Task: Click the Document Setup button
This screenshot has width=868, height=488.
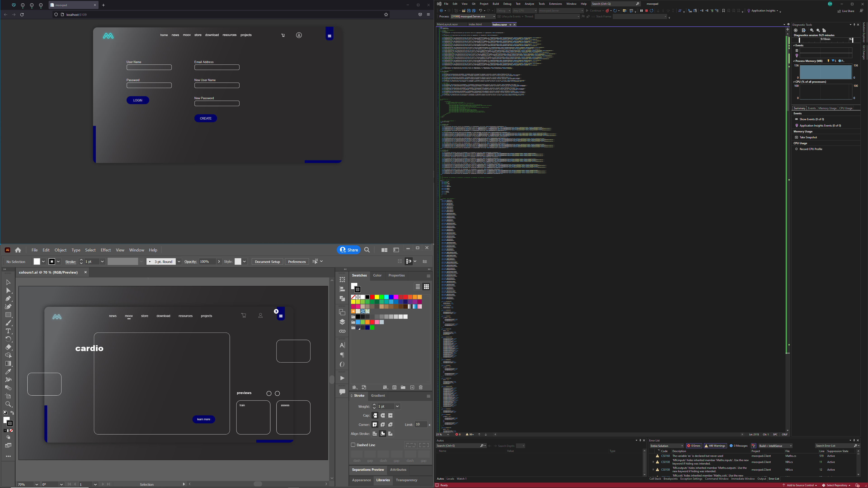Action: [267, 261]
